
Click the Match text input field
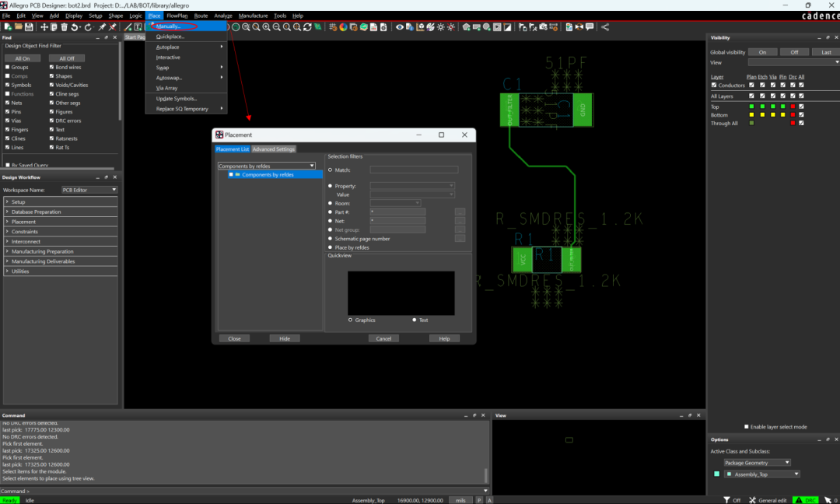[414, 170]
